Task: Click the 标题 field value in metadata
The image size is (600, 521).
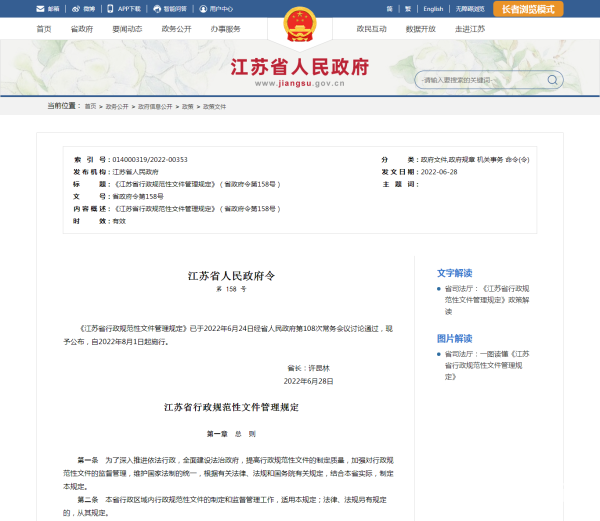Action: click(198, 184)
